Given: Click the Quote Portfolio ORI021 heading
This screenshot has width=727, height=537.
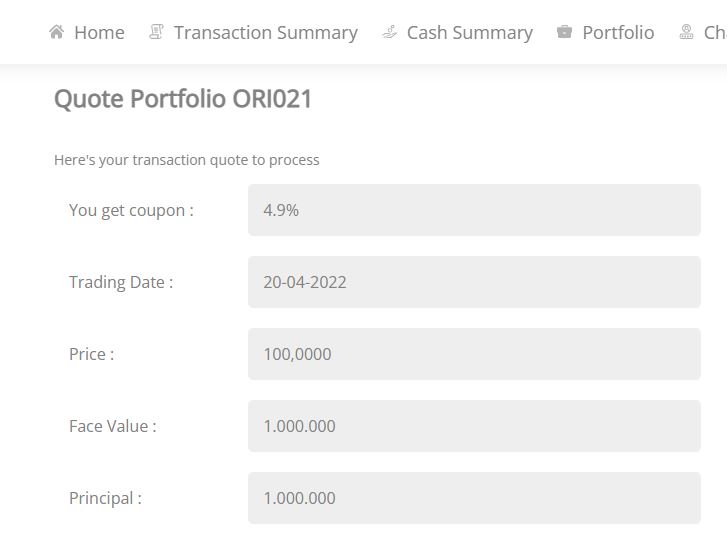Looking at the screenshot, I should point(183,99).
